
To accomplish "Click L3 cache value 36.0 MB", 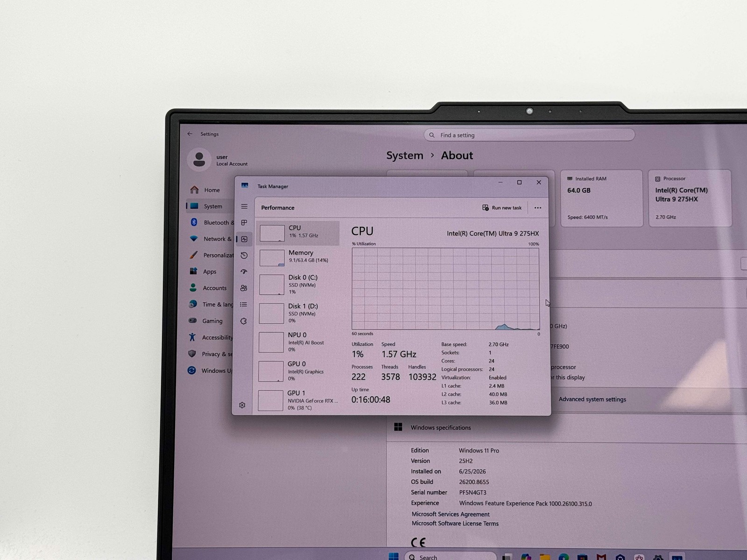I will click(x=498, y=402).
